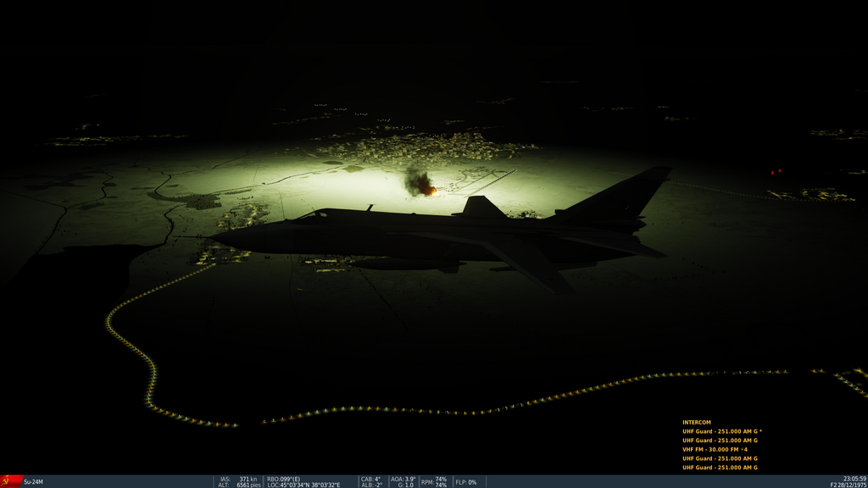Select the ALB -2° bank value
The image size is (868, 488).
(371, 485)
